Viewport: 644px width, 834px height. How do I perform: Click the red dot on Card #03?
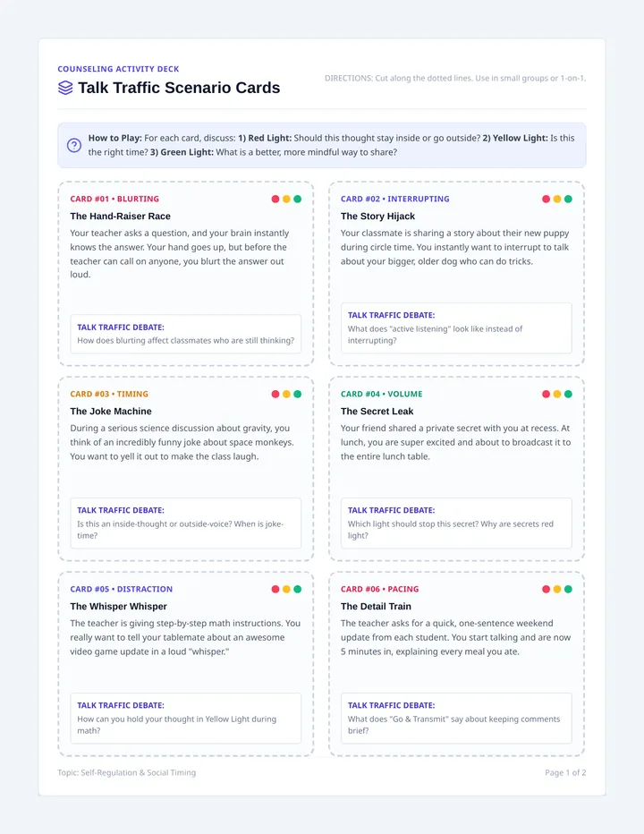[275, 394]
